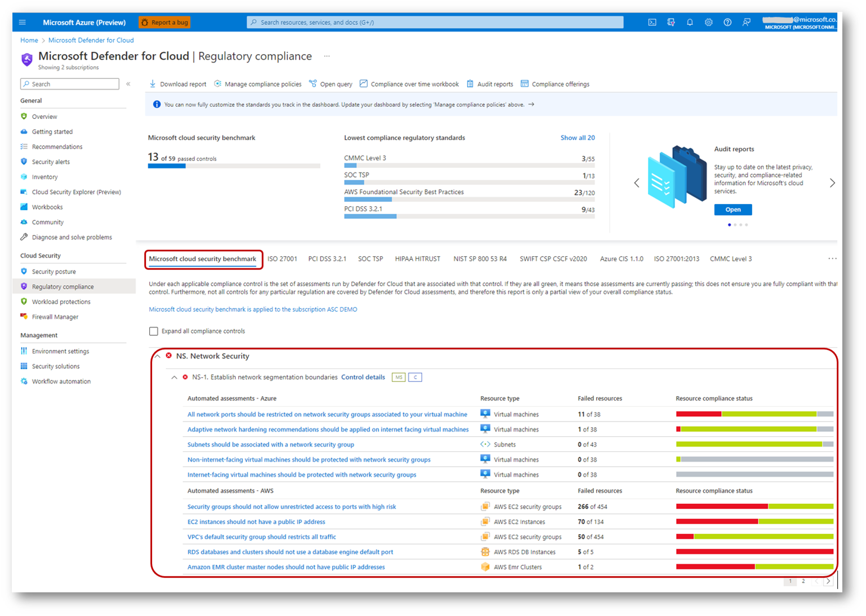Click PCI DSS 3.2.1 compliance progress bar
Screen dimensions: 866x616
469,216
